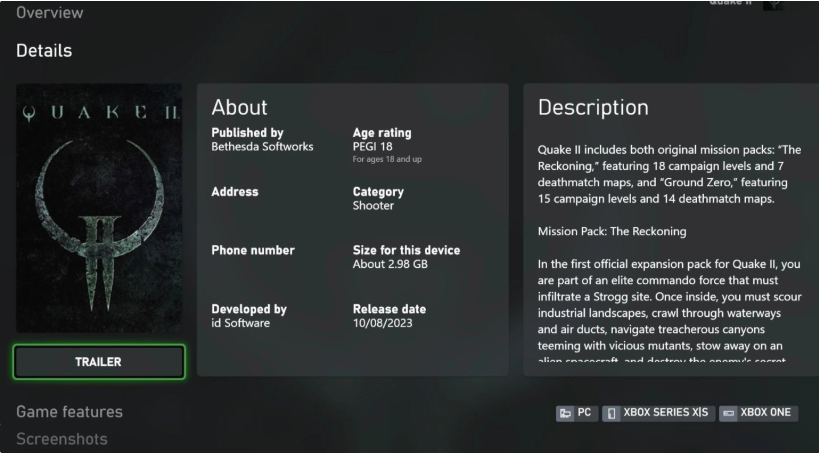Click the Quake II mission packs intro paragraph
The image size is (819, 454).
tap(669, 174)
